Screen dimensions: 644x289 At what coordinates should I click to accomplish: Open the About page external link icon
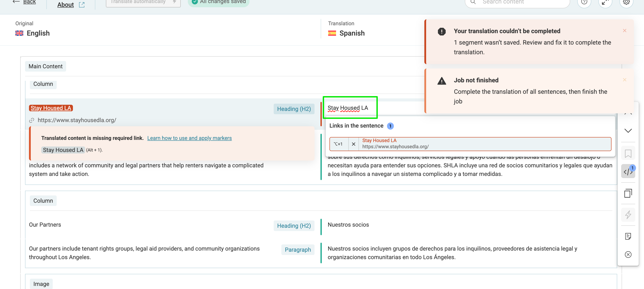(82, 4)
